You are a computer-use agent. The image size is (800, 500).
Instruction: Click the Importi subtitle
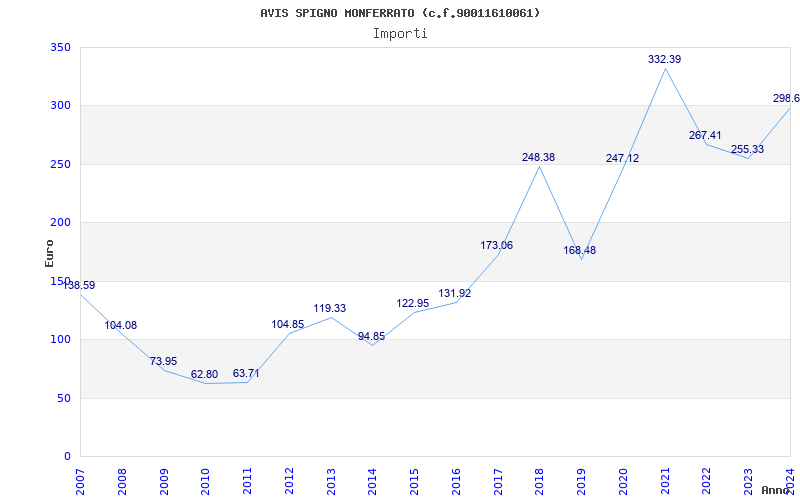[x=400, y=34]
